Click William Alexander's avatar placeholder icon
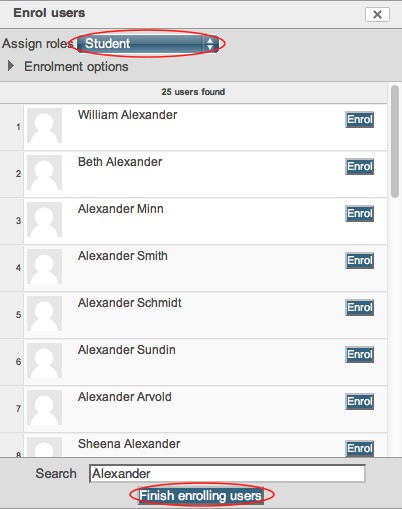The image size is (402, 509). [44, 125]
